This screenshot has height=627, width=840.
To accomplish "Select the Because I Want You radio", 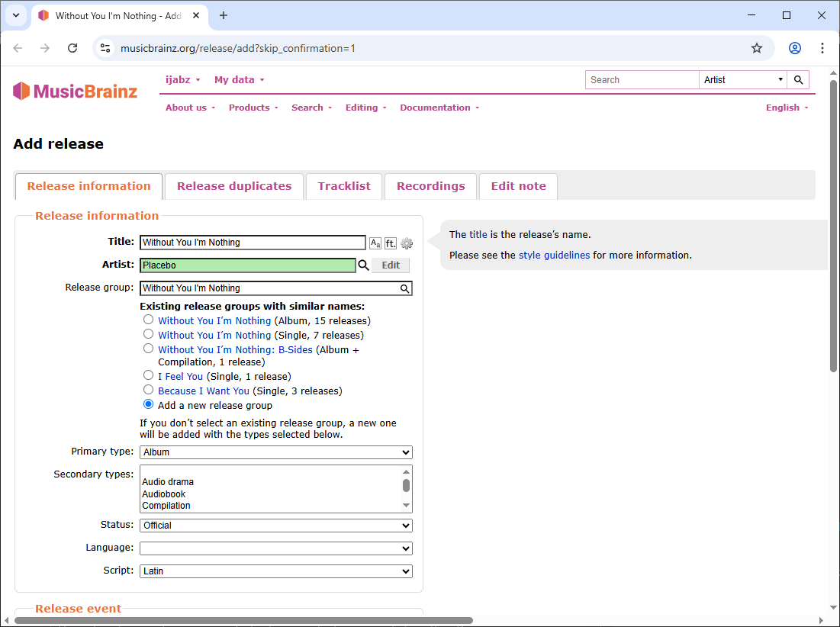I will (x=149, y=390).
